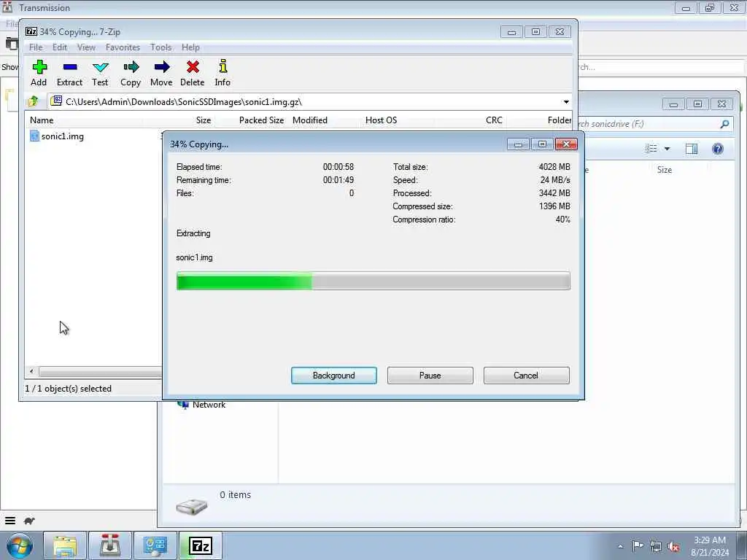This screenshot has width=747, height=560.
Task: Toggle the Explorer preview pane icon
Action: (x=692, y=149)
